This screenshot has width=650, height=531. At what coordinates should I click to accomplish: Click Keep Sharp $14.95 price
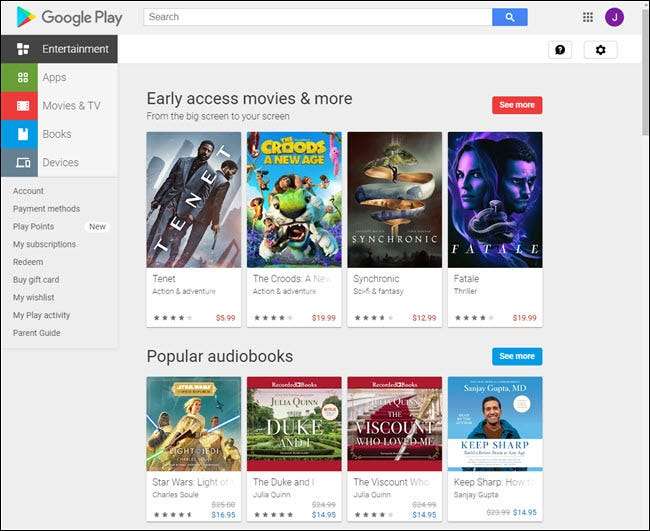click(524, 512)
